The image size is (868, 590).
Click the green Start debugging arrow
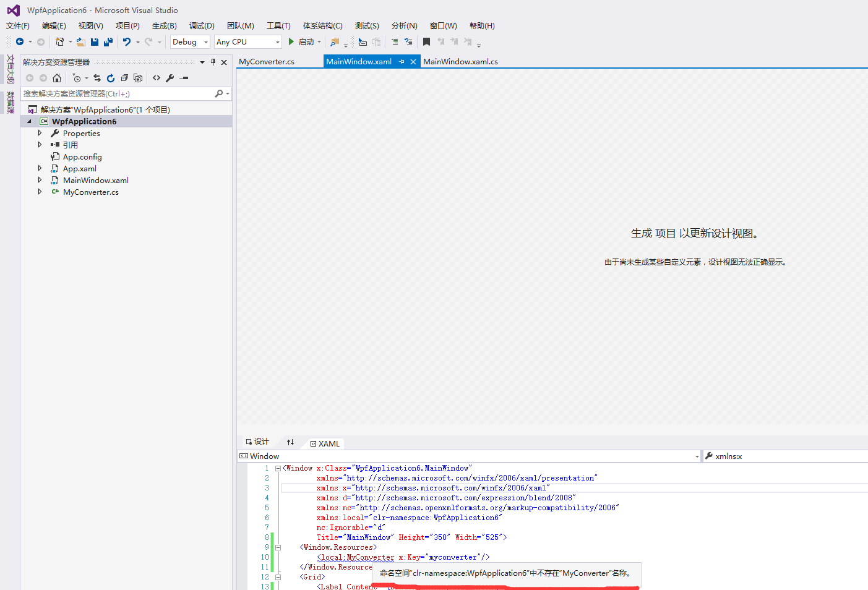click(x=291, y=41)
